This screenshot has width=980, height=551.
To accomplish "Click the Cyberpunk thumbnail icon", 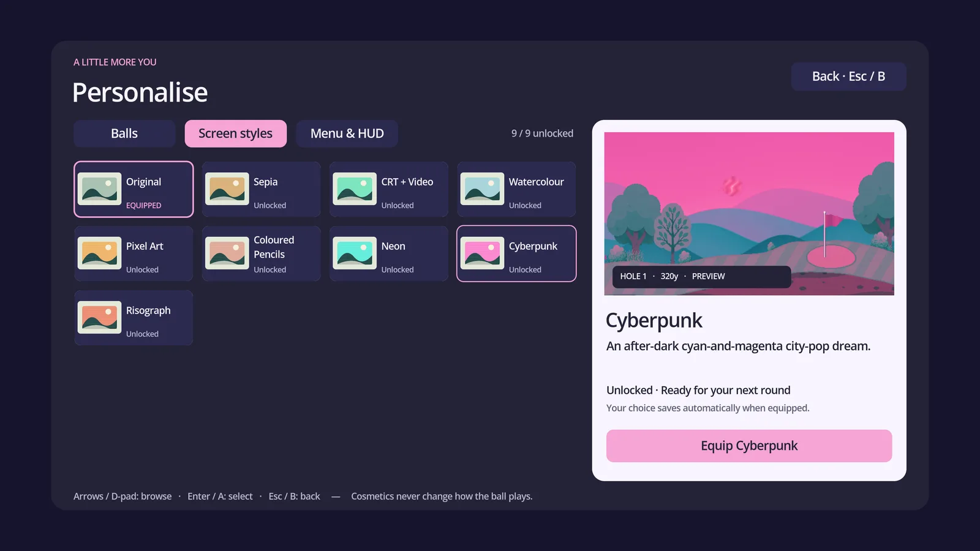I will tap(482, 253).
